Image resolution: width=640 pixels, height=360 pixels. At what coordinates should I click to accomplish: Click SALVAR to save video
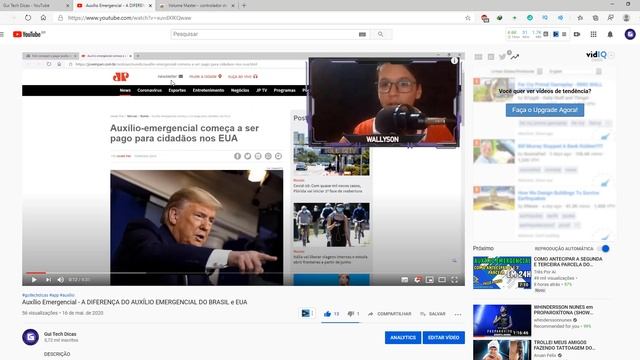[x=433, y=314]
